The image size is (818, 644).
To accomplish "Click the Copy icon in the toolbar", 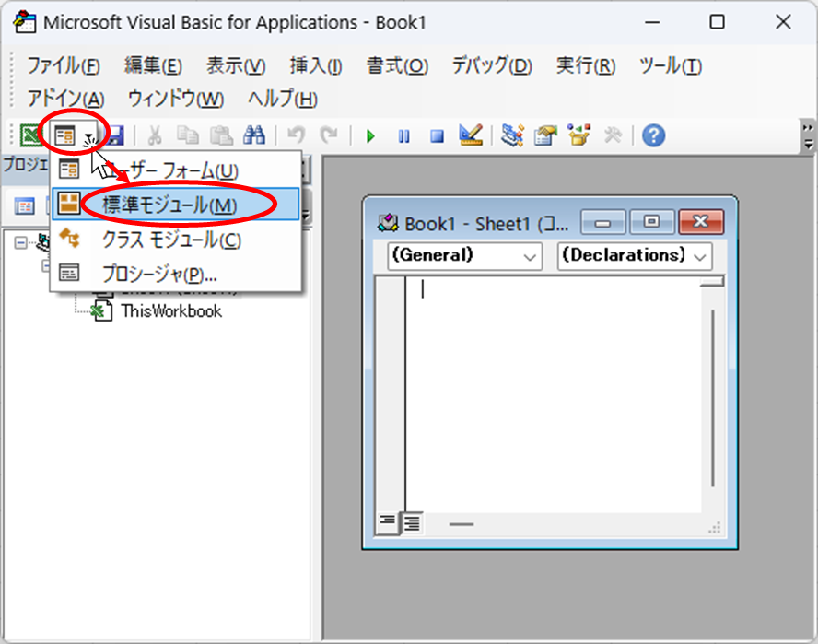I will point(188,135).
